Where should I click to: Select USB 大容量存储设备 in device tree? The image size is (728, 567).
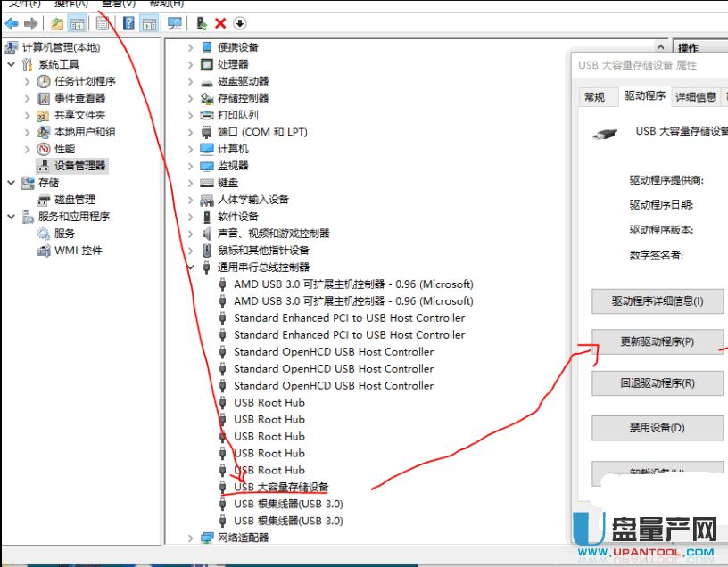coord(278,487)
